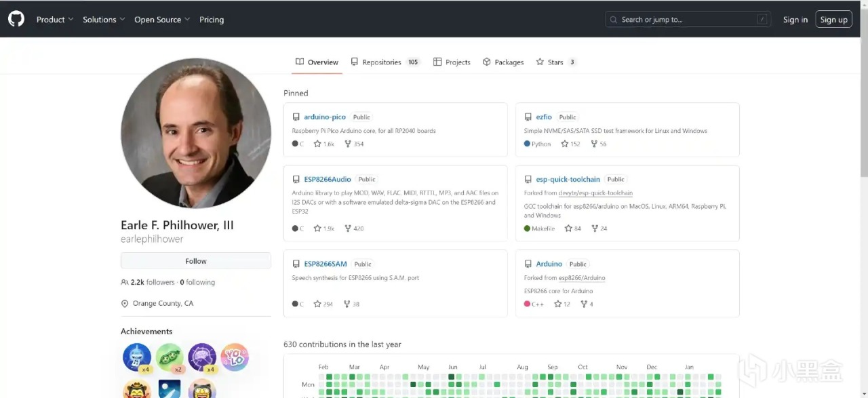Follow Earle F. Philhower
The width and height of the screenshot is (868, 398).
tap(196, 261)
